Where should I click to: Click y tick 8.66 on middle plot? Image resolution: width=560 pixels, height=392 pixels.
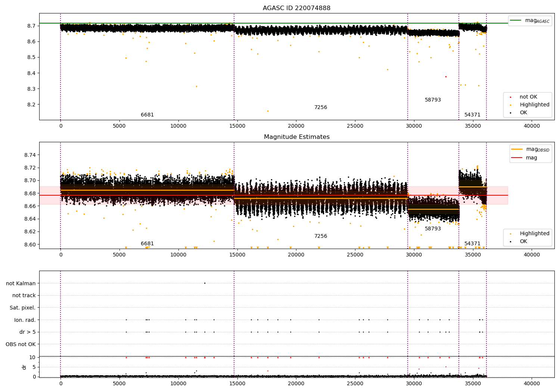(x=30, y=206)
